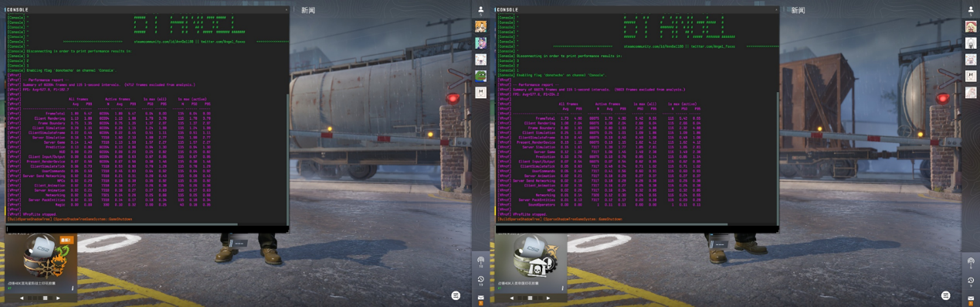Close the console reporting Avg=577.6 FPS
This screenshot has width=980, height=307.
pyautogui.click(x=776, y=10)
